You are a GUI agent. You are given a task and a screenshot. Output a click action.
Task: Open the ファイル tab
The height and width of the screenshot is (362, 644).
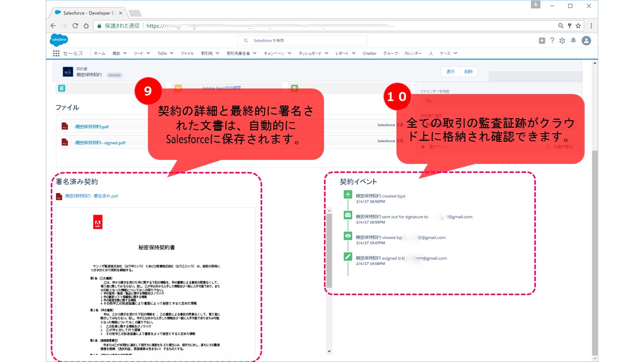(187, 53)
